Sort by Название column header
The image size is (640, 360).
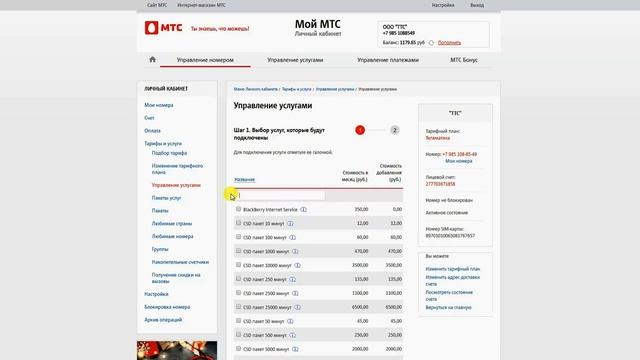(244, 180)
